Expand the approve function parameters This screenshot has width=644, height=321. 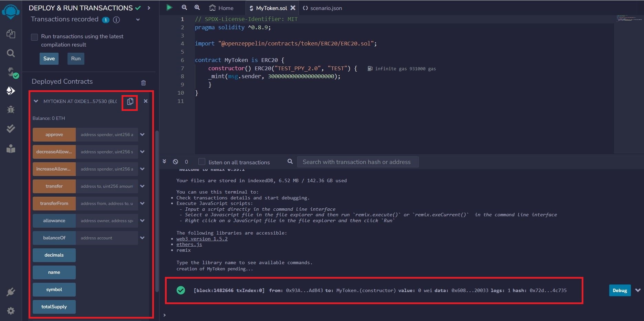142,135
